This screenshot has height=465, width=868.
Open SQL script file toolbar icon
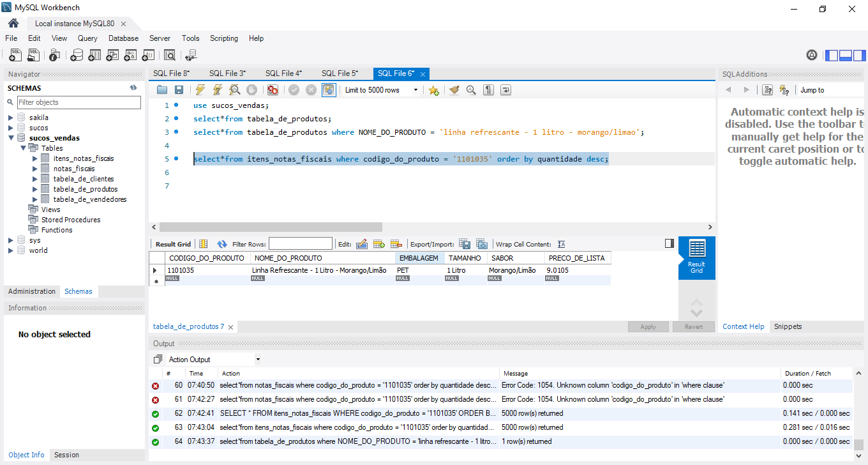[x=33, y=55]
